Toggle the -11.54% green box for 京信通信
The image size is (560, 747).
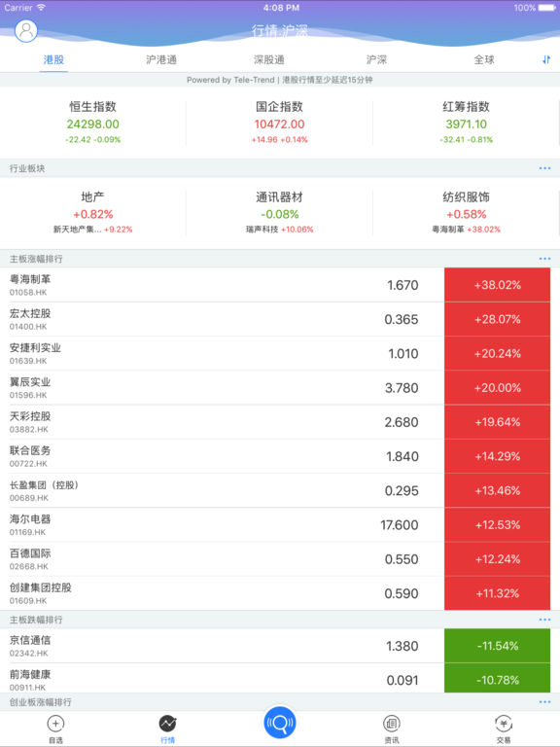pyautogui.click(x=497, y=646)
